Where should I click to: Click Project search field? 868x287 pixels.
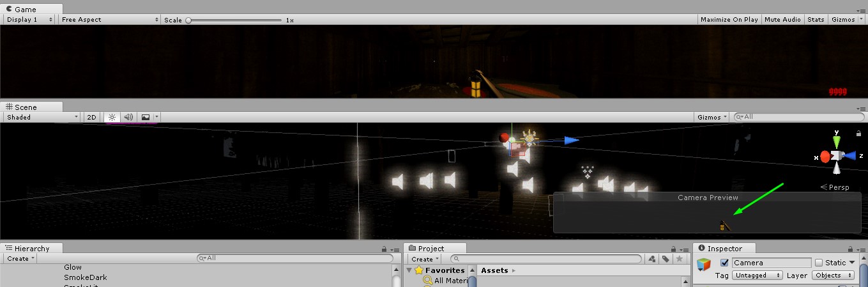coord(546,259)
